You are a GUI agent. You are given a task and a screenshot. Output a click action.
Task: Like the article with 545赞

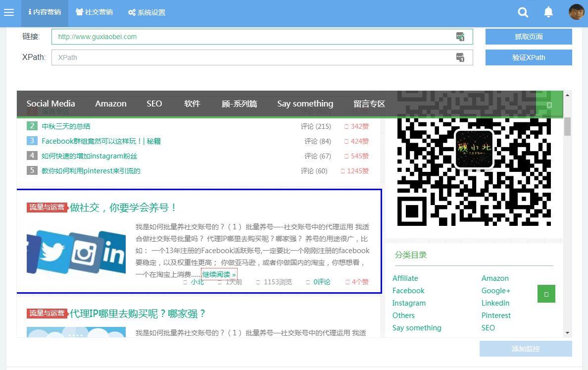point(357,156)
